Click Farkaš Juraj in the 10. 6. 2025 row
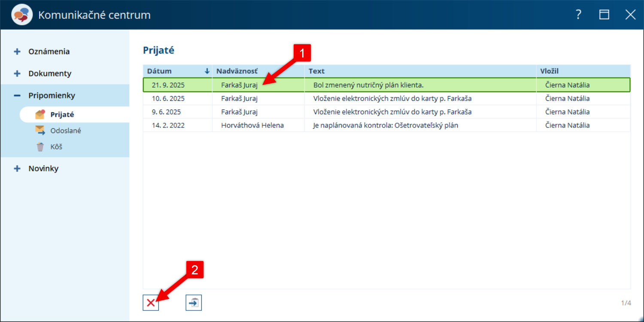This screenshot has height=322, width=644. (x=239, y=98)
